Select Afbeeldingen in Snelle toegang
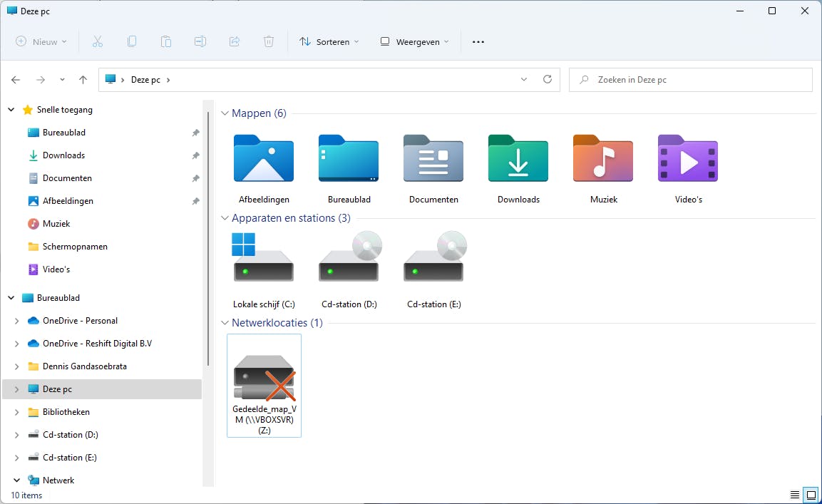This screenshot has width=822, height=504. 68,201
